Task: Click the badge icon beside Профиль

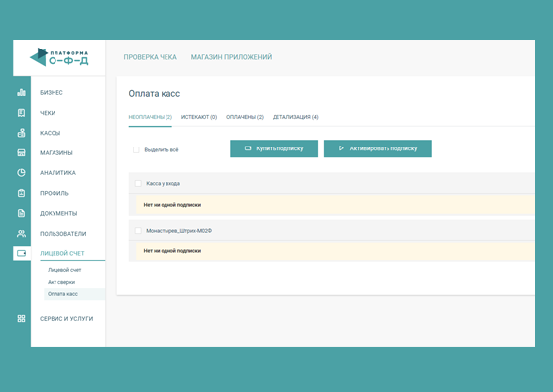Action: (21, 193)
